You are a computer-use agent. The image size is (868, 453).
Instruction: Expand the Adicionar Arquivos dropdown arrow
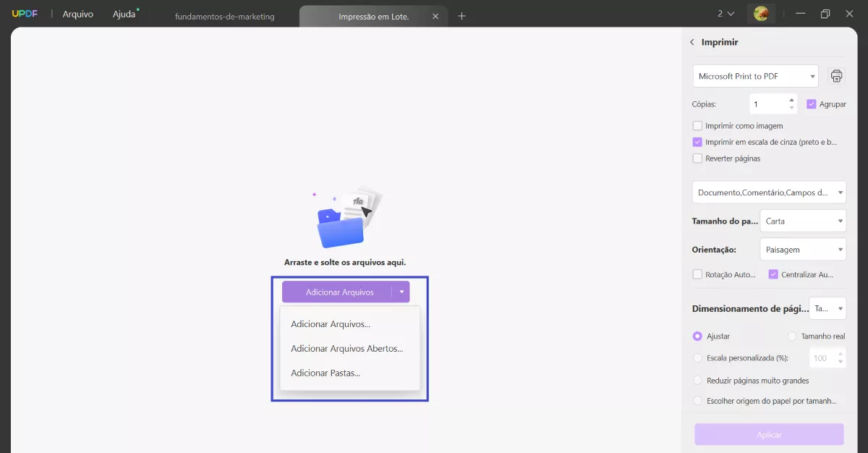pos(402,291)
